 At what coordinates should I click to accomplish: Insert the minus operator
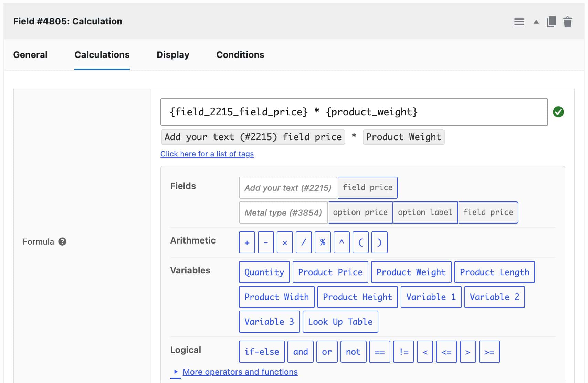pyautogui.click(x=266, y=242)
